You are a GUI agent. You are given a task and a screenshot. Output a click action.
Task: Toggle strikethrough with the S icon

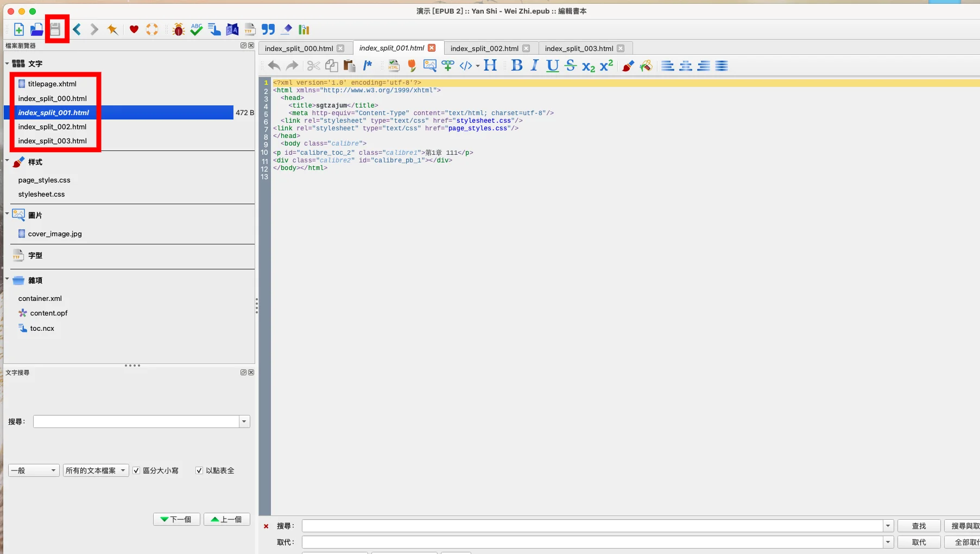[571, 66]
